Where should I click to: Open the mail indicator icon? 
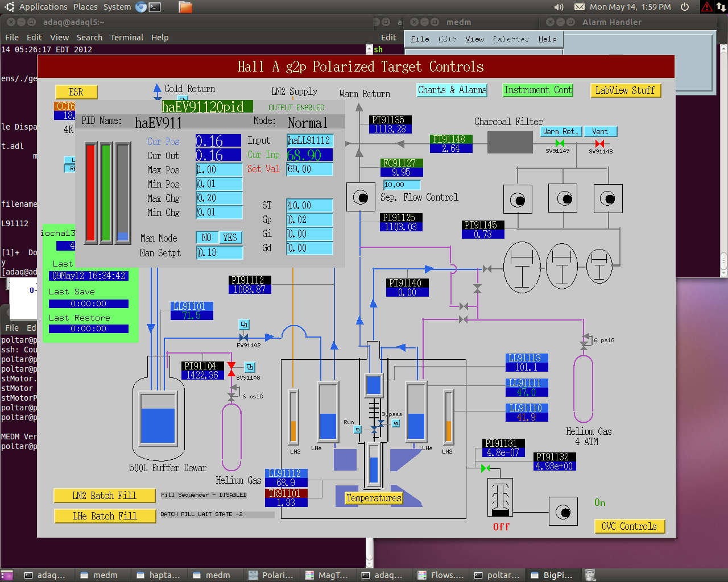pos(580,7)
